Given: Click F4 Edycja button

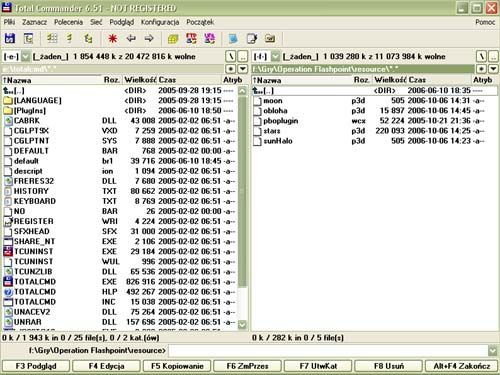Looking at the screenshot, I should (106, 366).
